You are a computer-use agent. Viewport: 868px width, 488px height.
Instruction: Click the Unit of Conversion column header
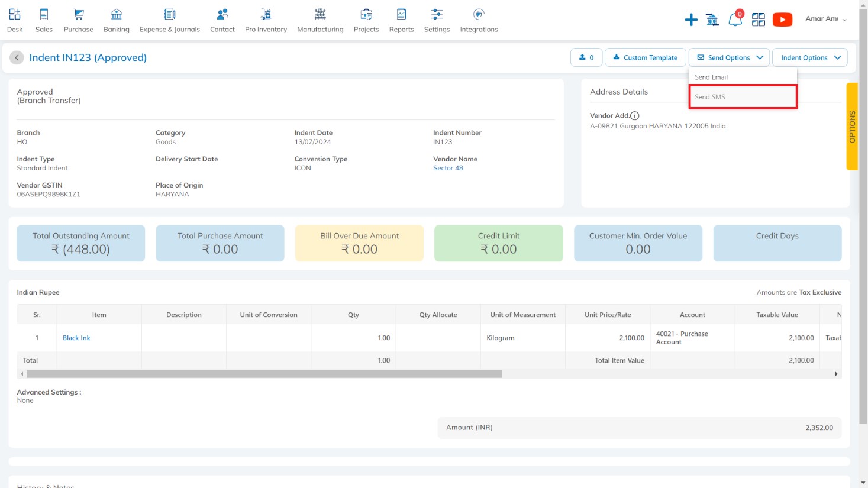(269, 315)
